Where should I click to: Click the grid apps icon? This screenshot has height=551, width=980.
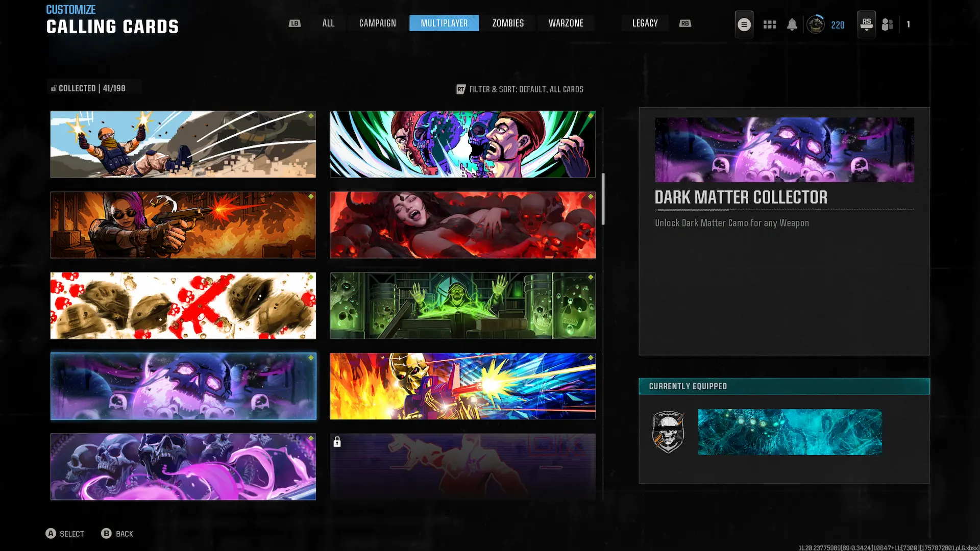point(769,24)
